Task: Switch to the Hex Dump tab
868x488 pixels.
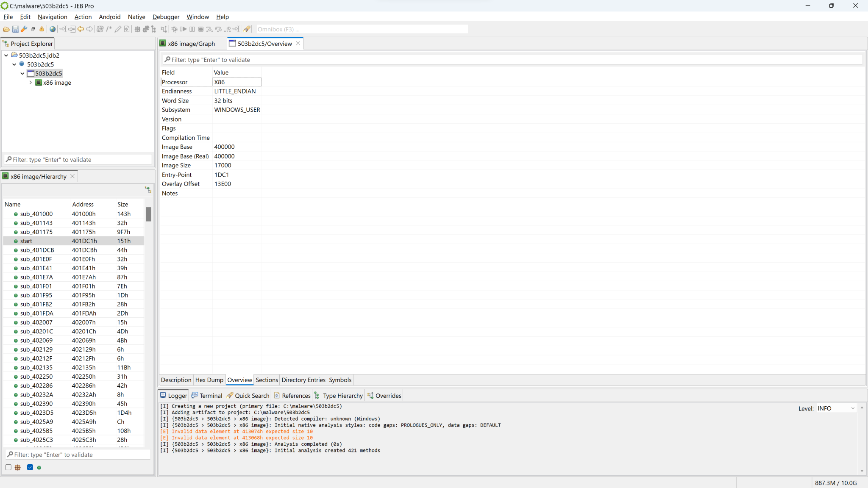Action: pos(209,380)
